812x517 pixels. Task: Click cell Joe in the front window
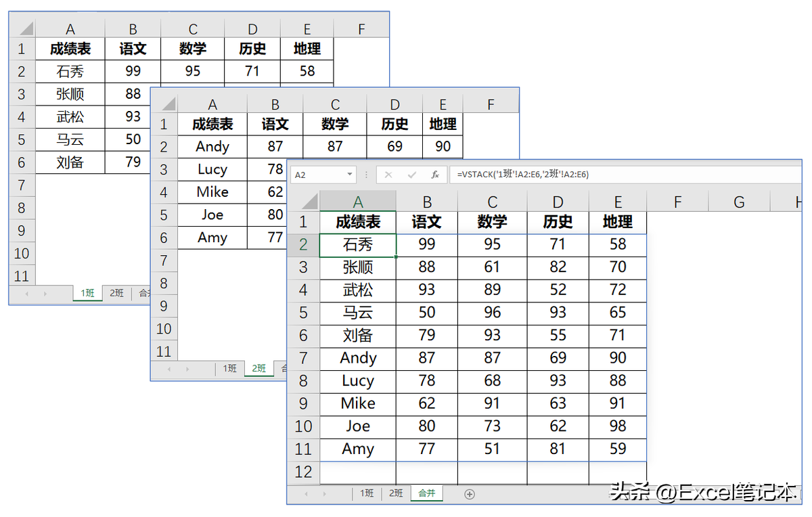(358, 426)
